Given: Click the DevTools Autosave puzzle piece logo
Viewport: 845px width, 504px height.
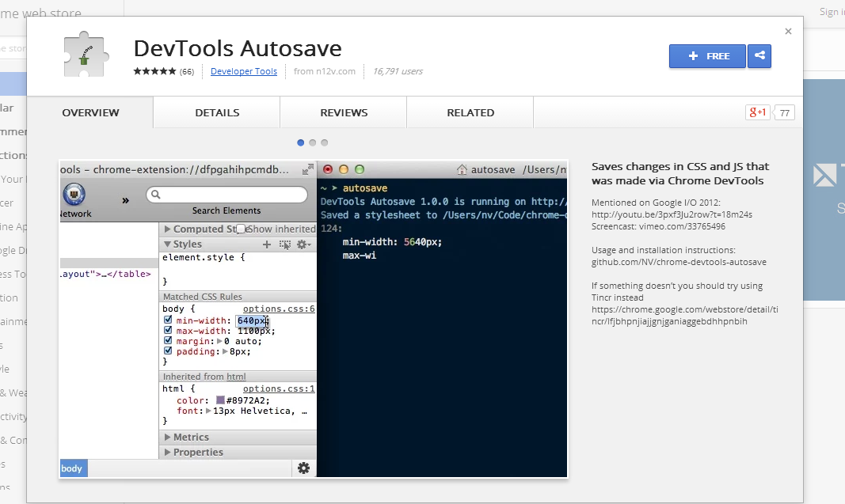Looking at the screenshot, I should pyautogui.click(x=85, y=54).
